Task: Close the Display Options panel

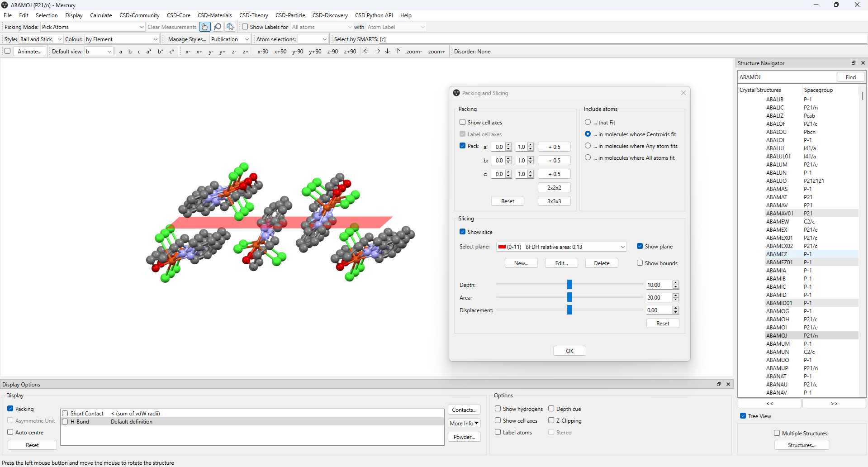Action: point(728,384)
